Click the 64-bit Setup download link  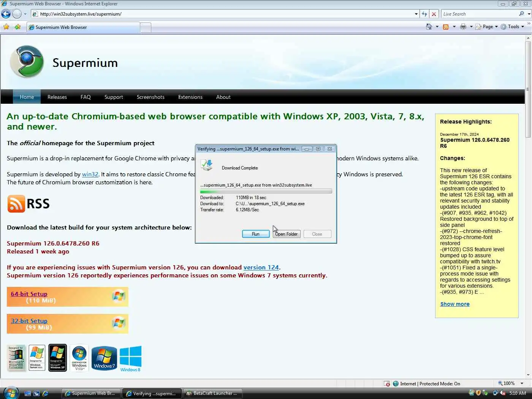tap(29, 294)
